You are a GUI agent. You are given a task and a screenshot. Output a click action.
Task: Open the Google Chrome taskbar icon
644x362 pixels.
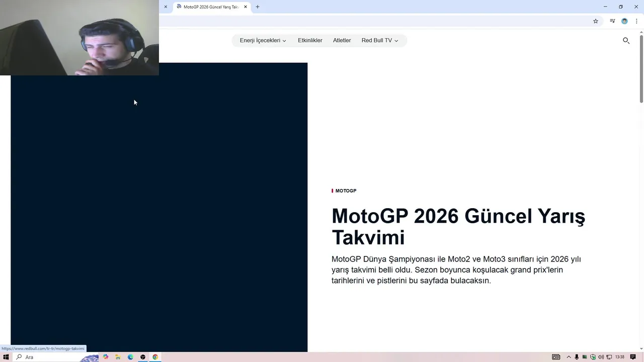tap(155, 357)
